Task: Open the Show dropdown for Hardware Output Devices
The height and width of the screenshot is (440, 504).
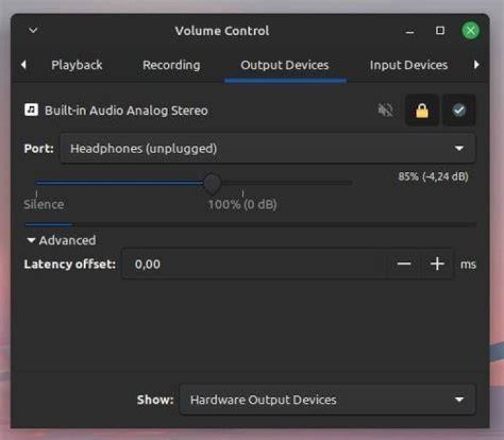Action: [327, 399]
